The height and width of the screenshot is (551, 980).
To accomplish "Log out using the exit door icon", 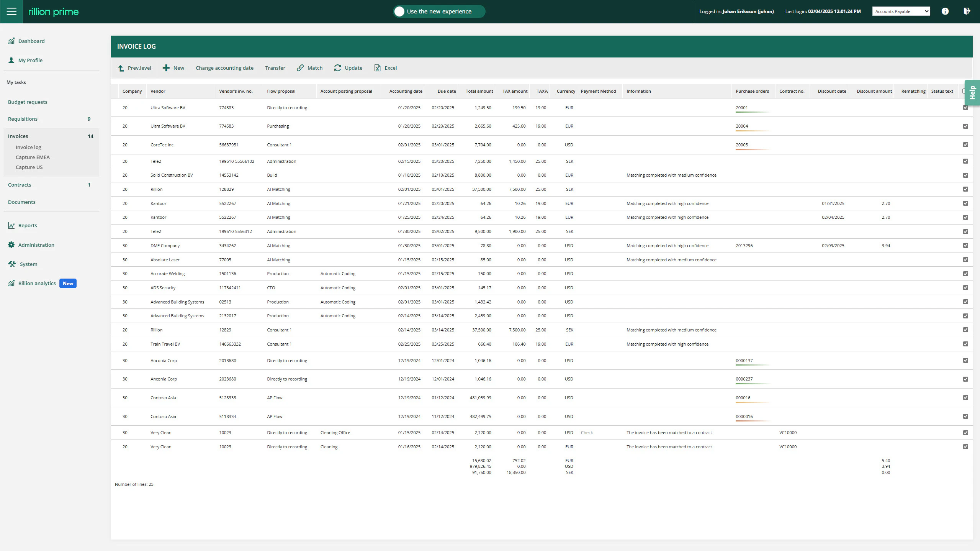I will coord(967,11).
